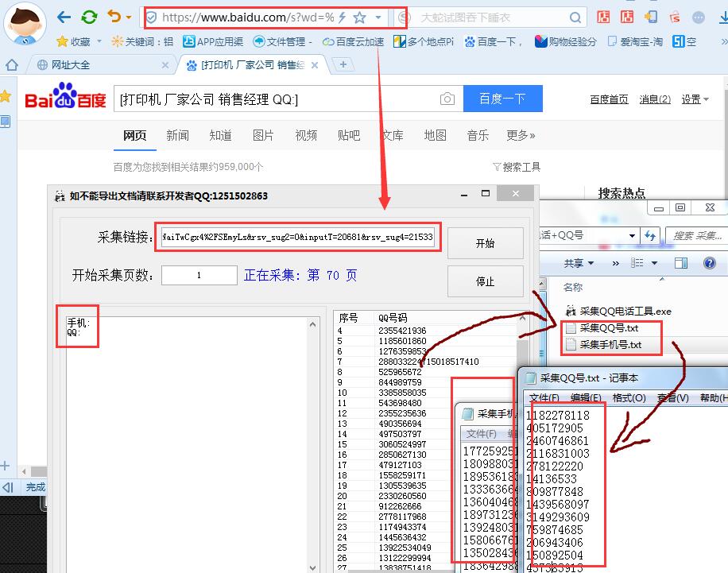Click the camera image-search icon
Viewport: 728px width, 573px height.
tap(447, 99)
